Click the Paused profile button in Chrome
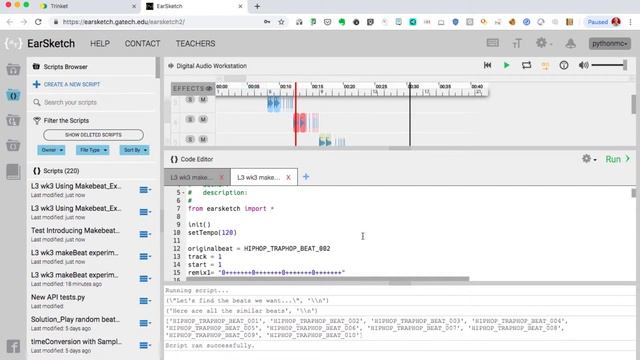This screenshot has width=640, height=360. (x=604, y=22)
